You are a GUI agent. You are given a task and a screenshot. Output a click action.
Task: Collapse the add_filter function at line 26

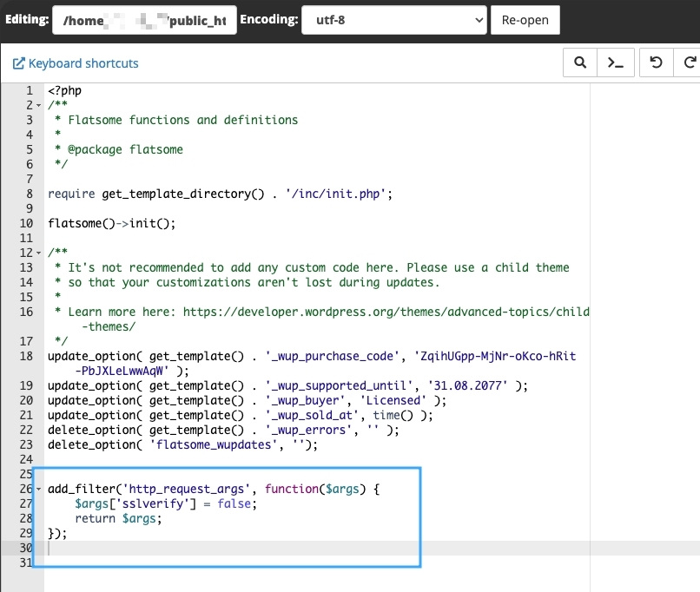pos(39,490)
